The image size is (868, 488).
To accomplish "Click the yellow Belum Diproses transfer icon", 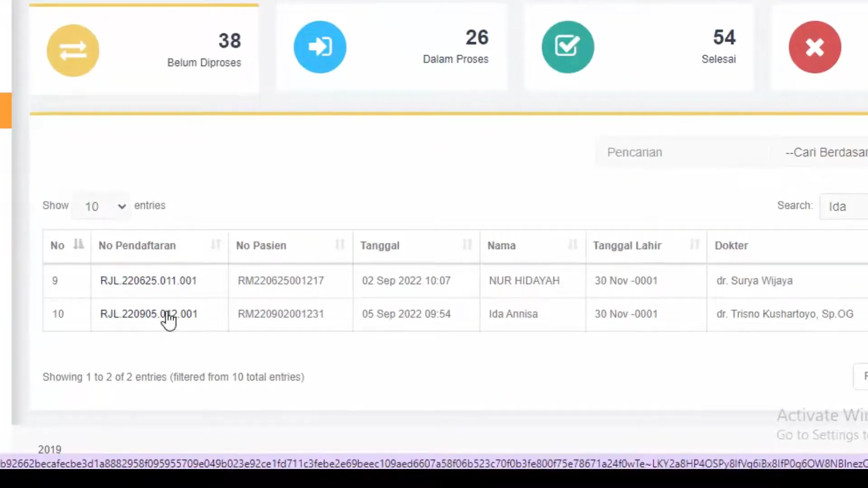I will point(72,50).
